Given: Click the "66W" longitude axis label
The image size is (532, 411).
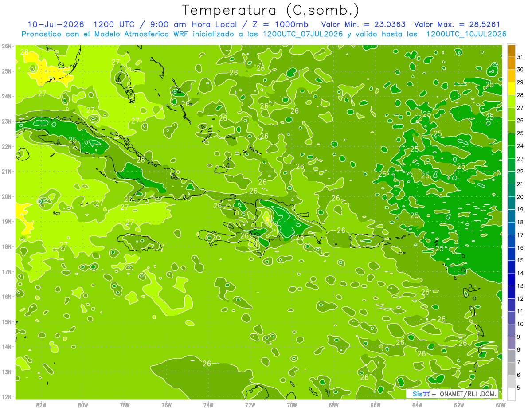Looking at the screenshot, I should 376,405.
